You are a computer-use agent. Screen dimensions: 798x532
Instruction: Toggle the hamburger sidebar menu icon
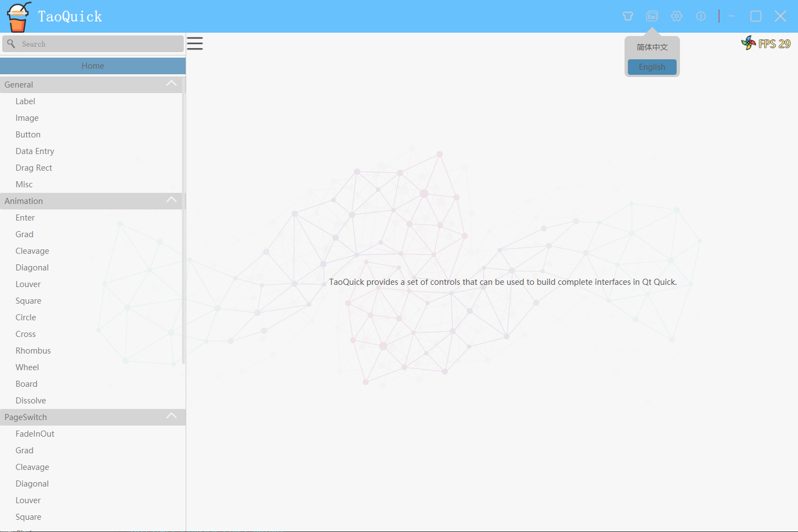(195, 43)
